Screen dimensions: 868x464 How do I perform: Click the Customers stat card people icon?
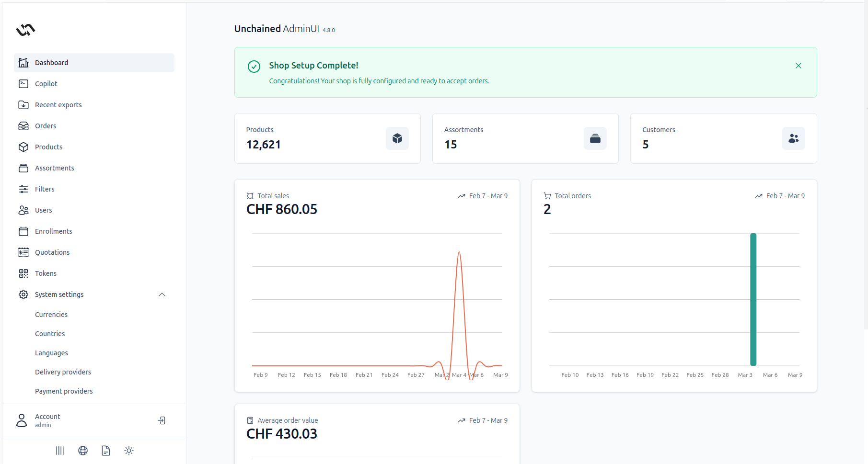click(794, 138)
